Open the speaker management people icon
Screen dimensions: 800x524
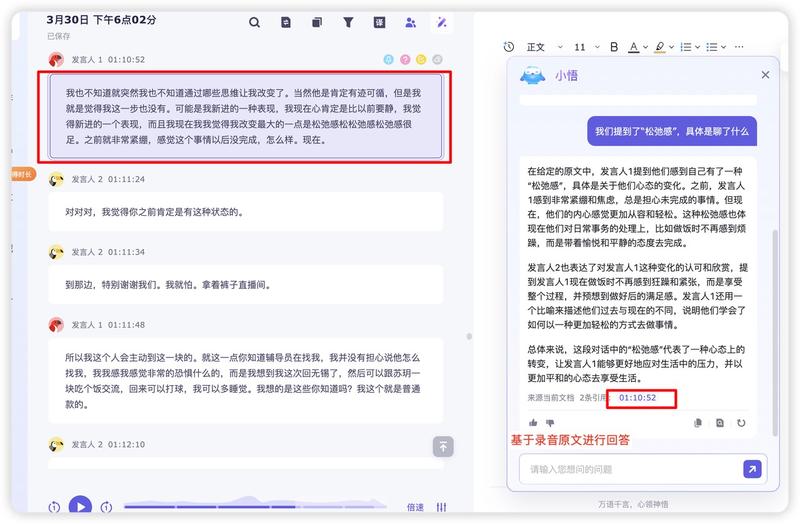tap(410, 22)
